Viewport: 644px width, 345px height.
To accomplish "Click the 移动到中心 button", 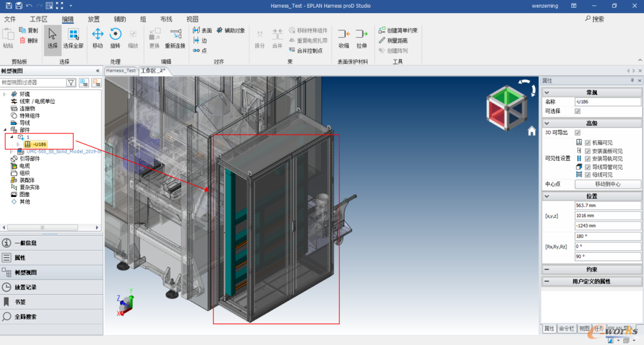I will click(608, 184).
